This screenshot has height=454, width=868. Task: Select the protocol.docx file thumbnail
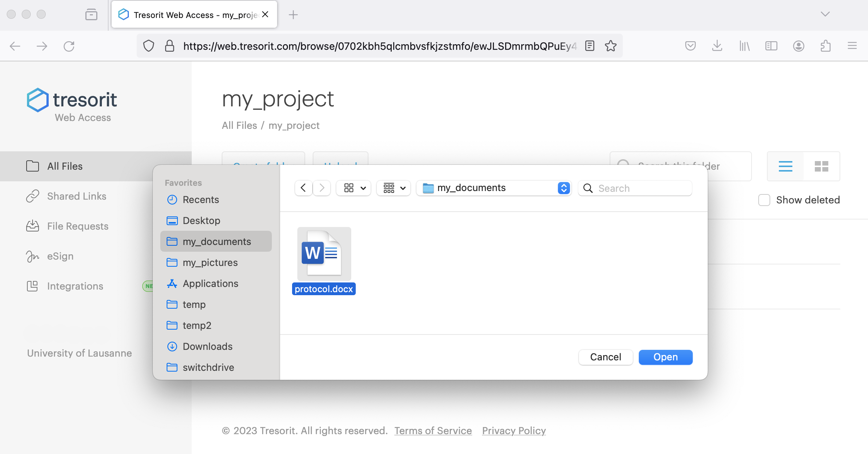324,254
